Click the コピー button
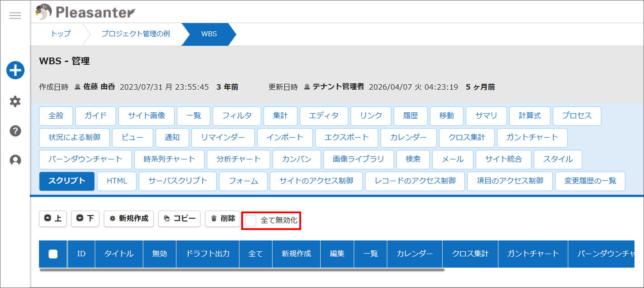Viewport: 644px width, 288px height. click(x=179, y=218)
